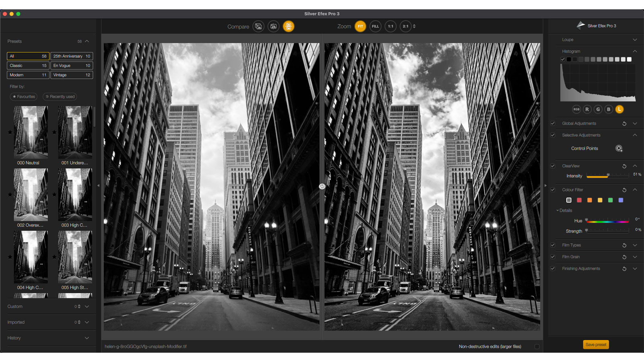Viewport: 644px width, 362px height.
Task: Reset the Colour Filter settings
Action: (x=624, y=190)
